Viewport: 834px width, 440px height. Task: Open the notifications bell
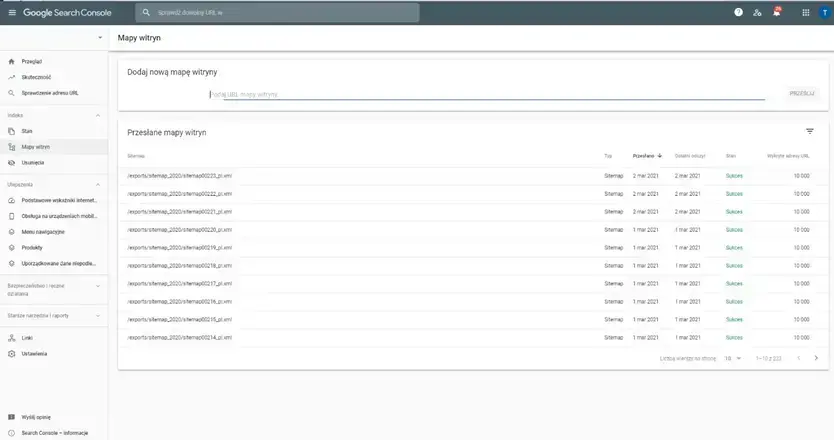777,13
